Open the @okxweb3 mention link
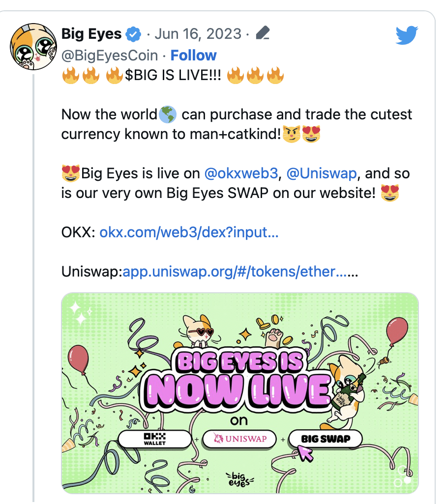Screen dimensions: 445x504 tap(241, 173)
